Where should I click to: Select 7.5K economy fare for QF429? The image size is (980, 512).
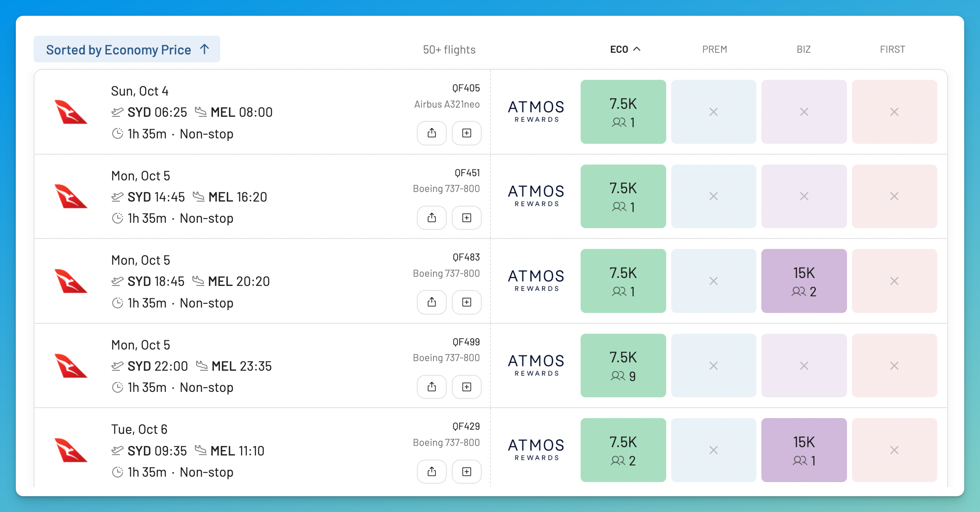click(623, 450)
